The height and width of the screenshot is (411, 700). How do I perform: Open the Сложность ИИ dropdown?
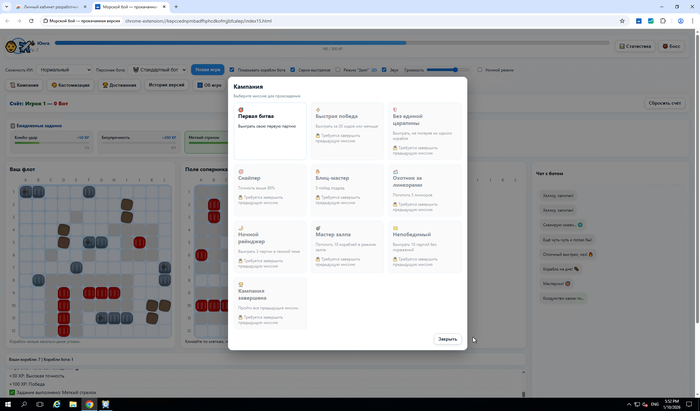66,70
